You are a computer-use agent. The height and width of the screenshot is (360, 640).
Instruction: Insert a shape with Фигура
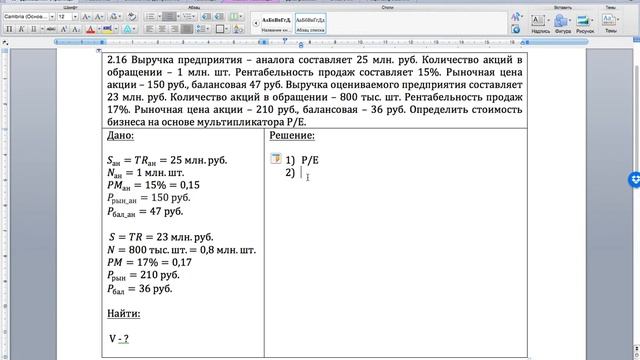click(562, 24)
